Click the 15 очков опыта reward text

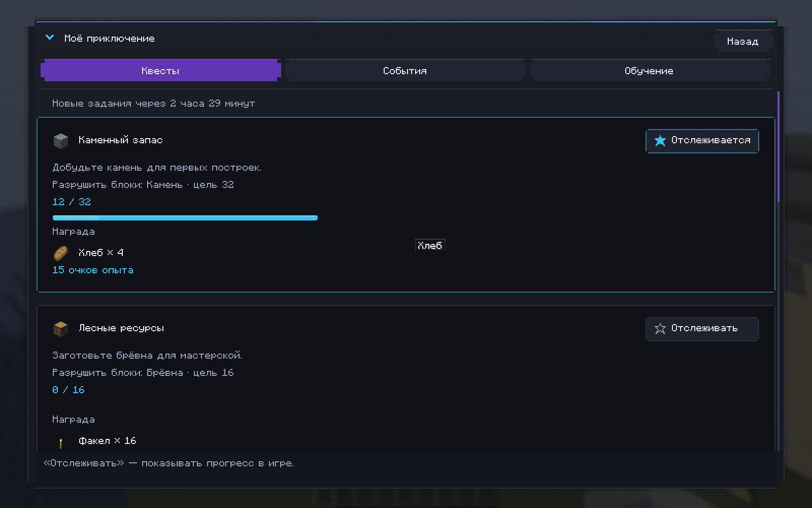pos(93,270)
